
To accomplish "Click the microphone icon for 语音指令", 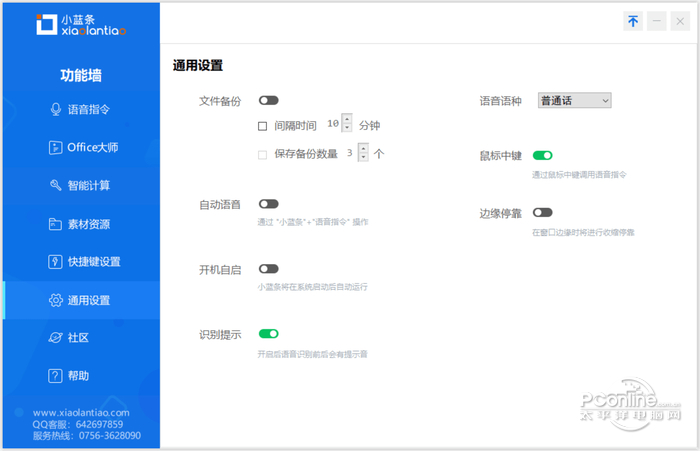I will click(x=56, y=109).
